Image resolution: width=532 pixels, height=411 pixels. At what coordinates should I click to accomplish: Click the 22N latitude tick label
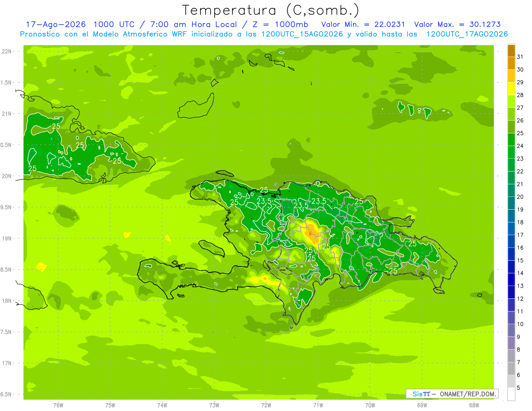pos(7,51)
